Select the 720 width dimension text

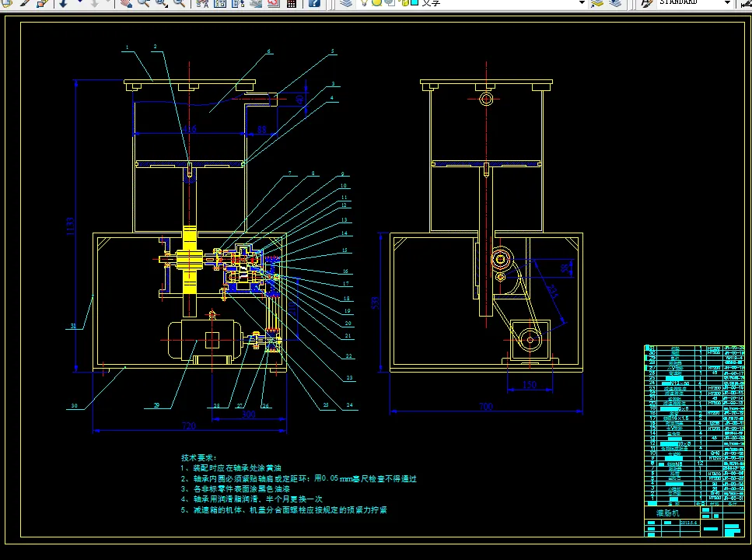(x=189, y=426)
